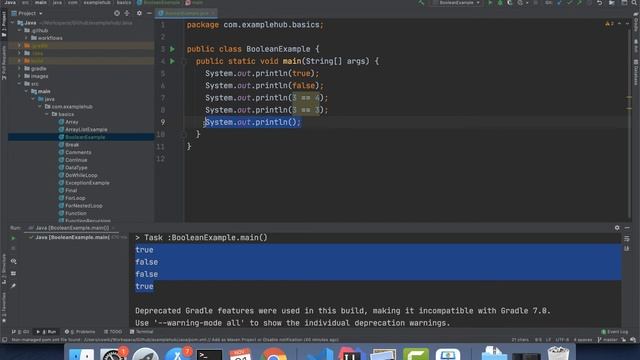Expand the gradle folder
The height and width of the screenshot is (360, 640).
coord(19,69)
